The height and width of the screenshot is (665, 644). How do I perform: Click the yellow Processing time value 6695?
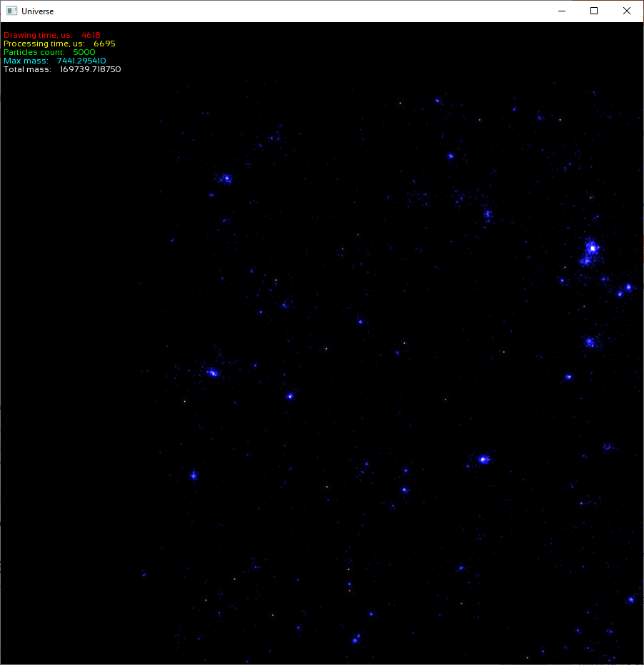[106, 44]
